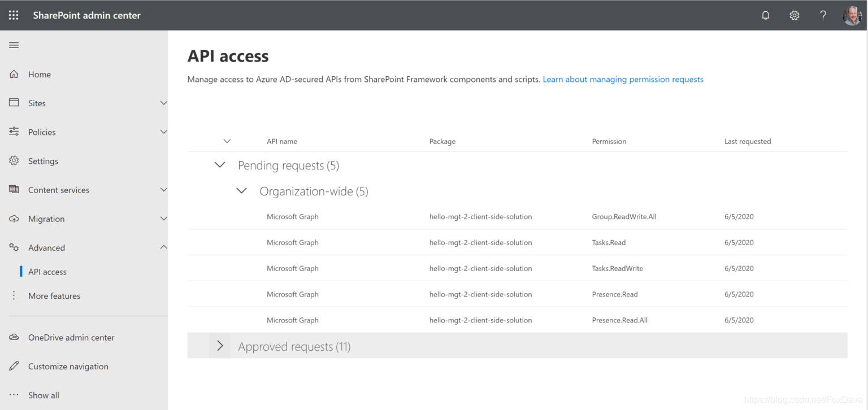This screenshot has height=410, width=868.
Task: Expand the Approved requests group
Action: coord(220,346)
